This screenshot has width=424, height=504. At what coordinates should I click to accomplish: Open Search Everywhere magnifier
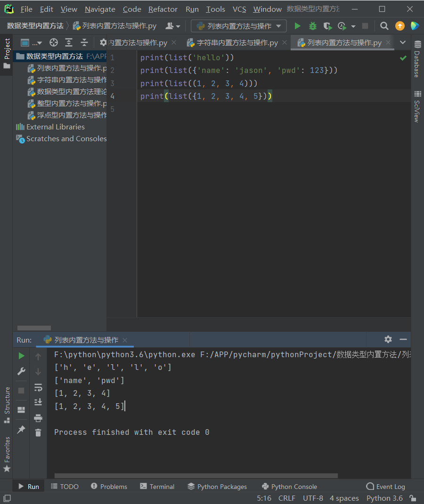(x=384, y=26)
